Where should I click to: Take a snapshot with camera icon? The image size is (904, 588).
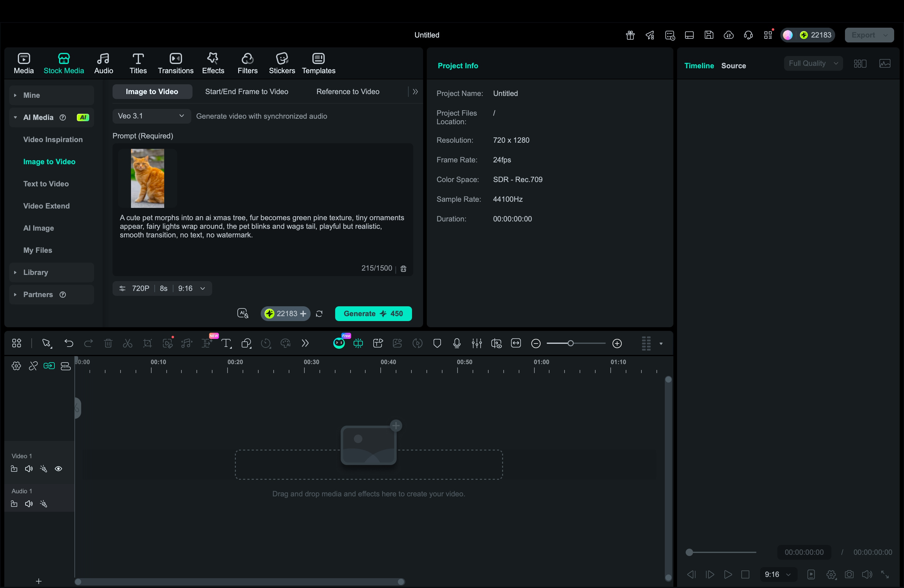pyautogui.click(x=849, y=574)
